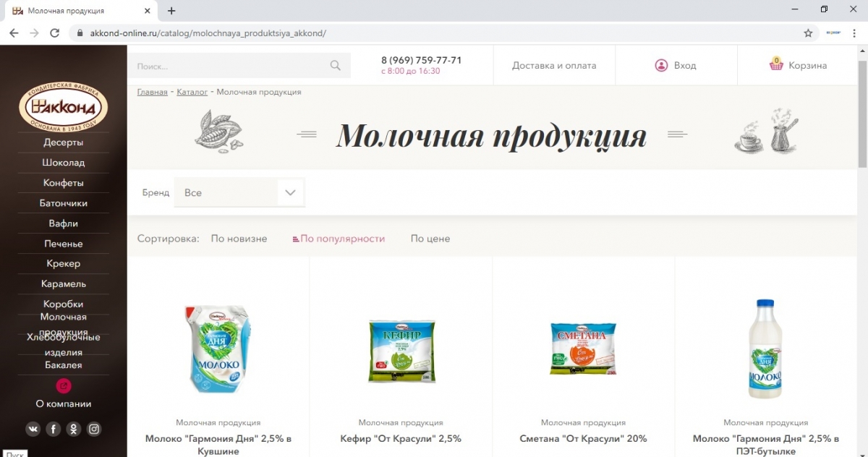Open Молоко "Гармония Дня" в ПЭТ-бутылке title
Screen dimensions: 868x457
[766, 445]
